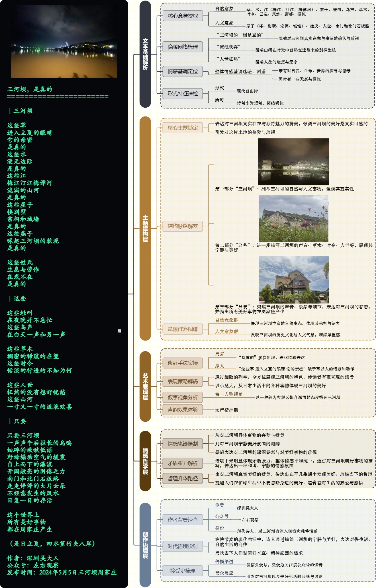This screenshot has height=588, width=376.
Task: Open the night river photo above the poem
Action: [64, 41]
